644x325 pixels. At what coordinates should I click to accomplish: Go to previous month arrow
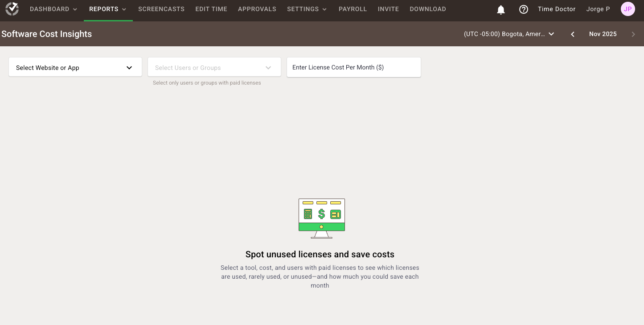tap(573, 34)
